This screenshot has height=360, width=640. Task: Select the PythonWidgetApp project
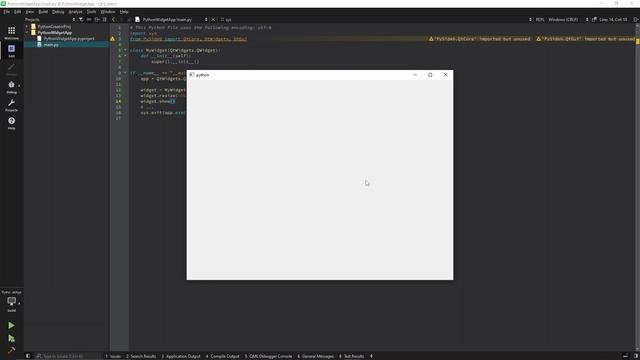coord(55,33)
